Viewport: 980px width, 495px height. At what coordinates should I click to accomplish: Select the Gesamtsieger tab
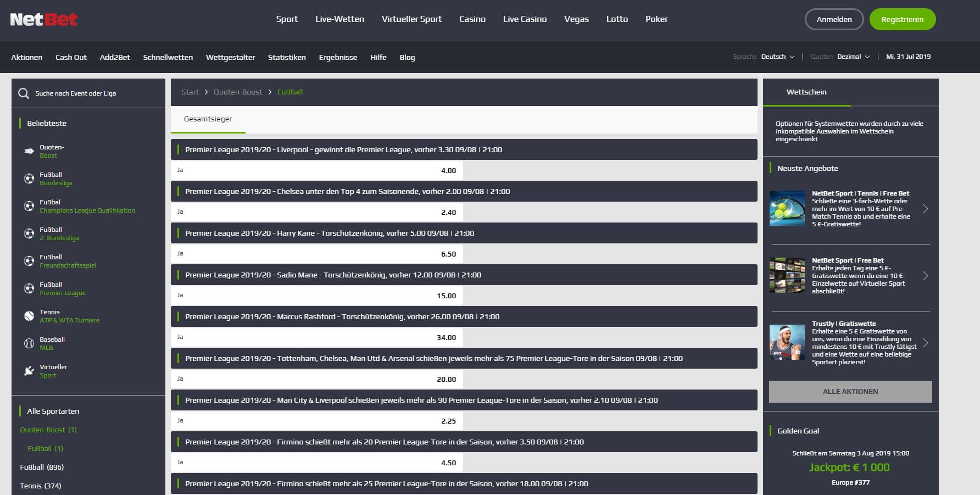pyautogui.click(x=208, y=119)
